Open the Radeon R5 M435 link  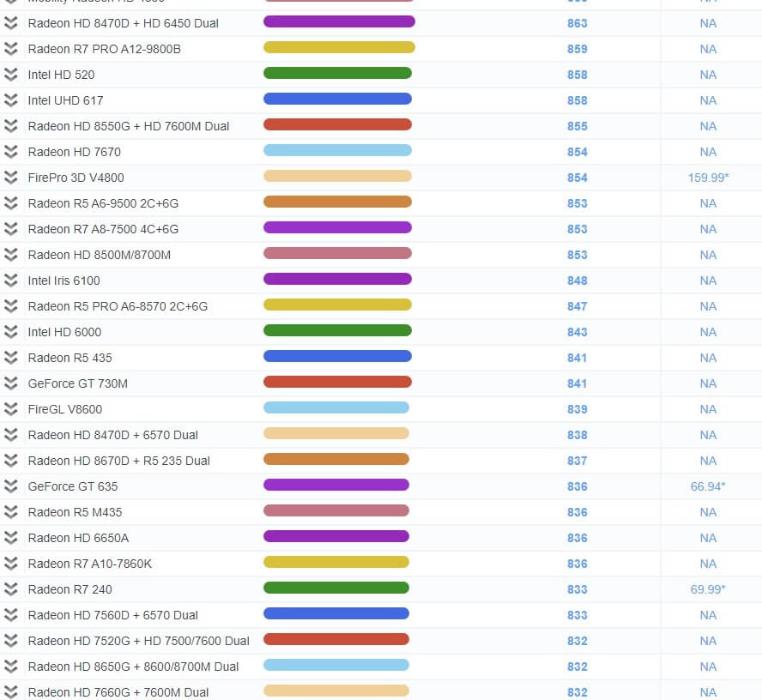pos(75,512)
